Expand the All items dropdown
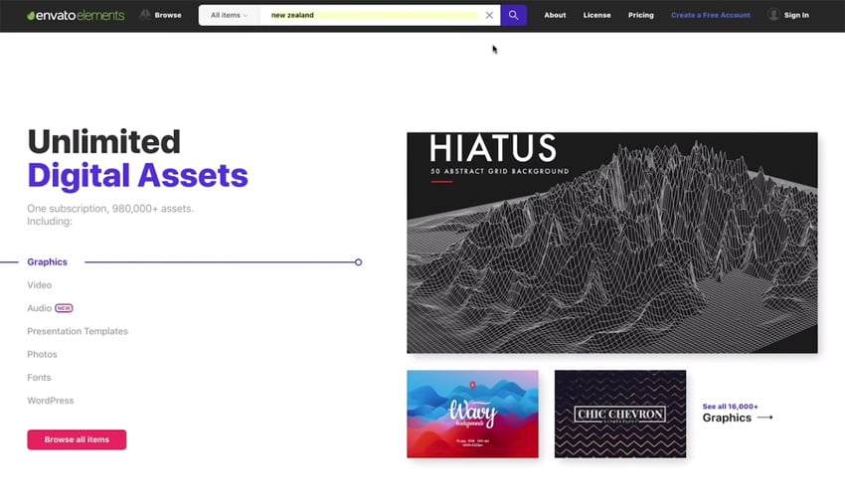Screen dimensions: 845x504 pos(229,15)
